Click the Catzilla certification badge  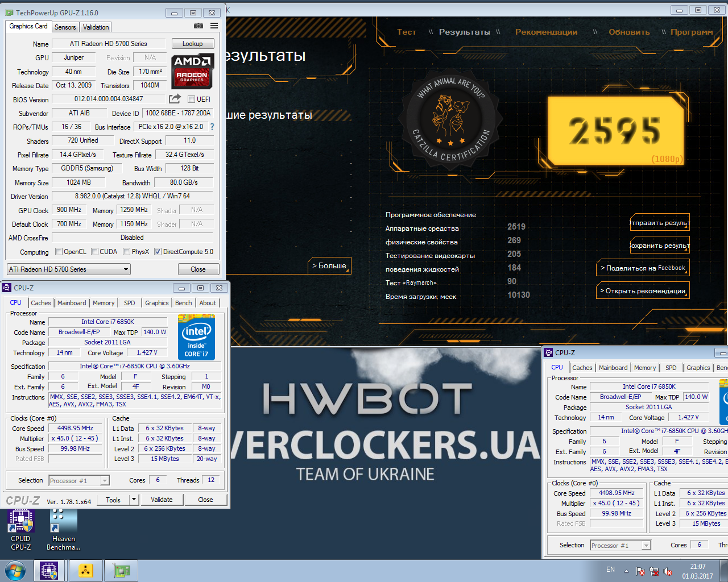451,120
